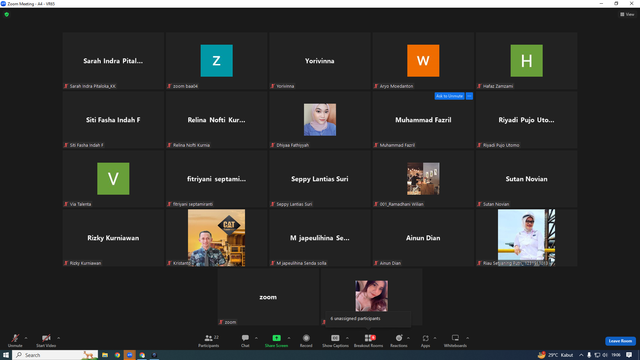Show hidden system tray icons

(581, 355)
